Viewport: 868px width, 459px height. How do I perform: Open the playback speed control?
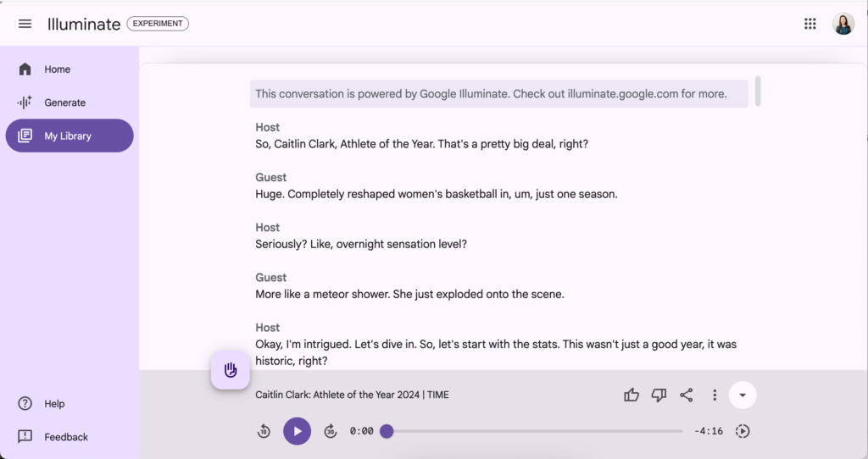click(x=743, y=431)
